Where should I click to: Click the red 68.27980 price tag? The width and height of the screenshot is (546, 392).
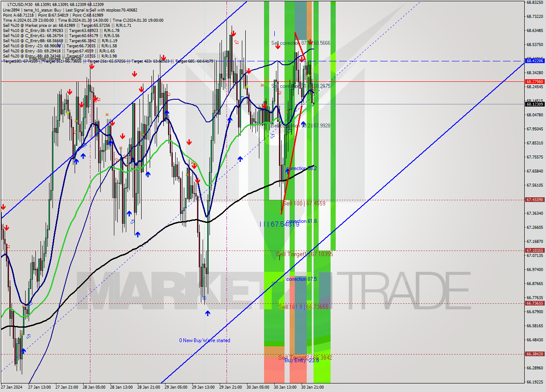point(534,81)
